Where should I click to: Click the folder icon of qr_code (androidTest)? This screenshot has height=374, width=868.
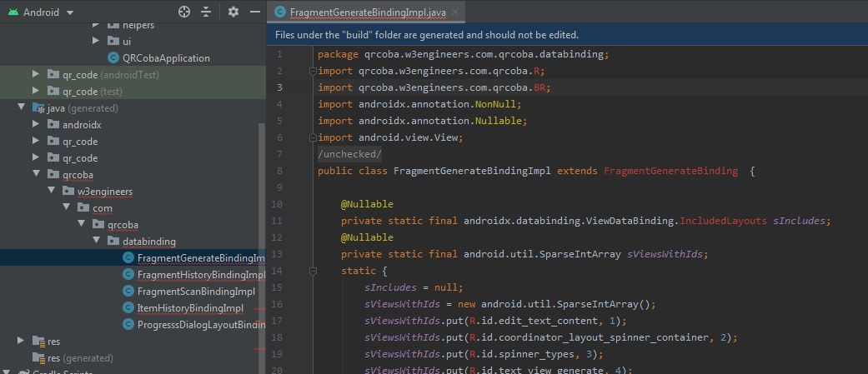53,75
